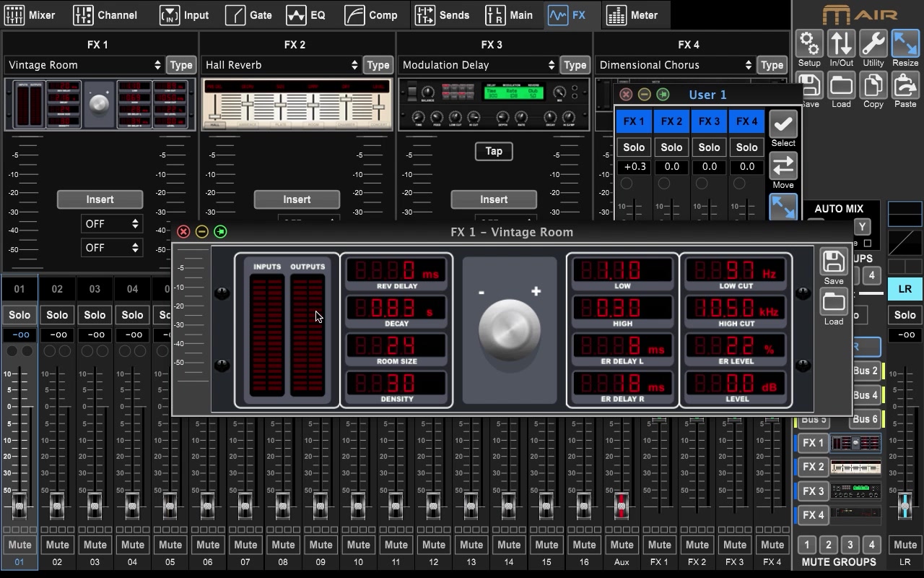Click the Hall Reverb thumbnail at the top of FX 2

297,105
